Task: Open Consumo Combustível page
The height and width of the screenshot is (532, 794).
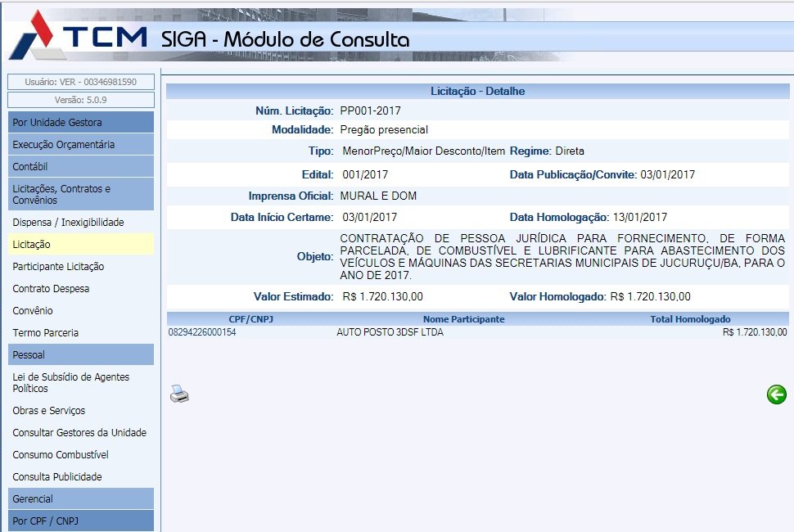Action: point(61,455)
